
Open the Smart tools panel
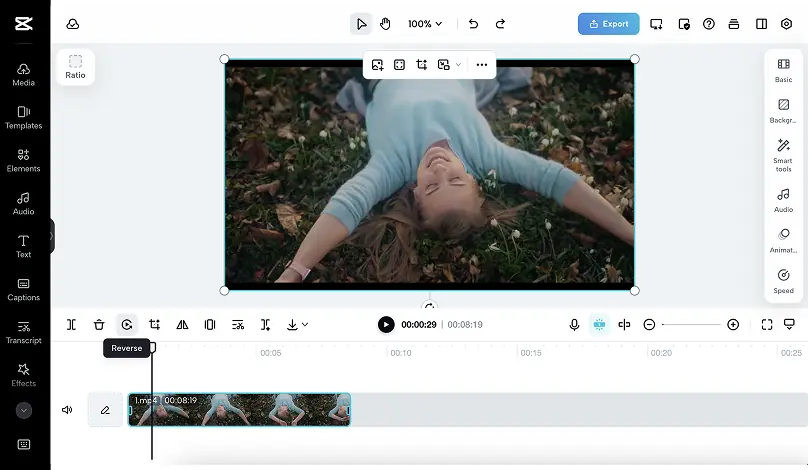click(783, 154)
